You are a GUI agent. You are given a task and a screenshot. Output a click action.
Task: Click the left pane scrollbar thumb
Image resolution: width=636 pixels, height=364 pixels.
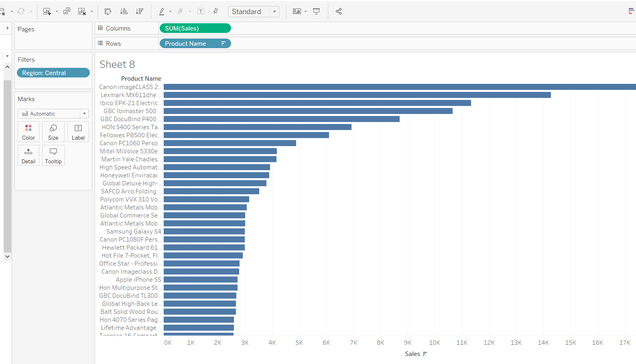pyautogui.click(x=7, y=166)
